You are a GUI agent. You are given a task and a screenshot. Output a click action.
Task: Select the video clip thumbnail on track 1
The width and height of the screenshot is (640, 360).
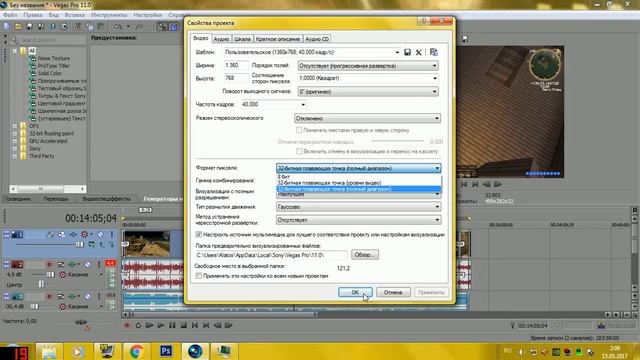[x=147, y=244]
